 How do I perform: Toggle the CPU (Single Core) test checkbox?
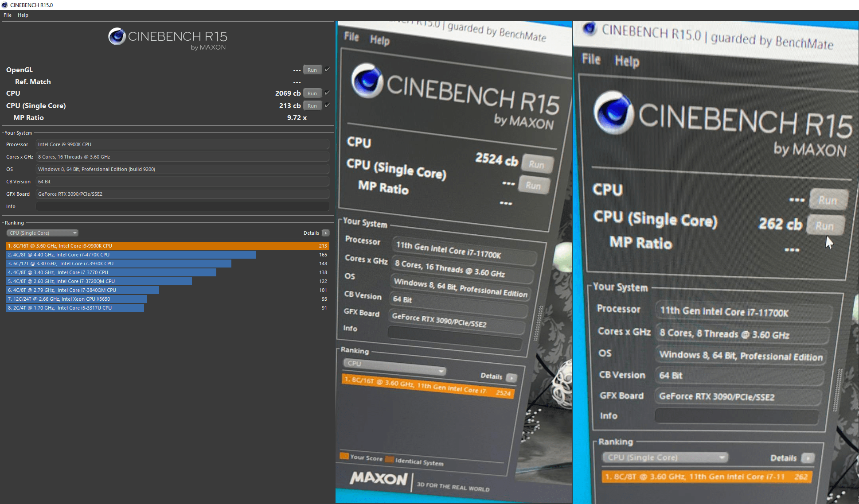tap(327, 105)
